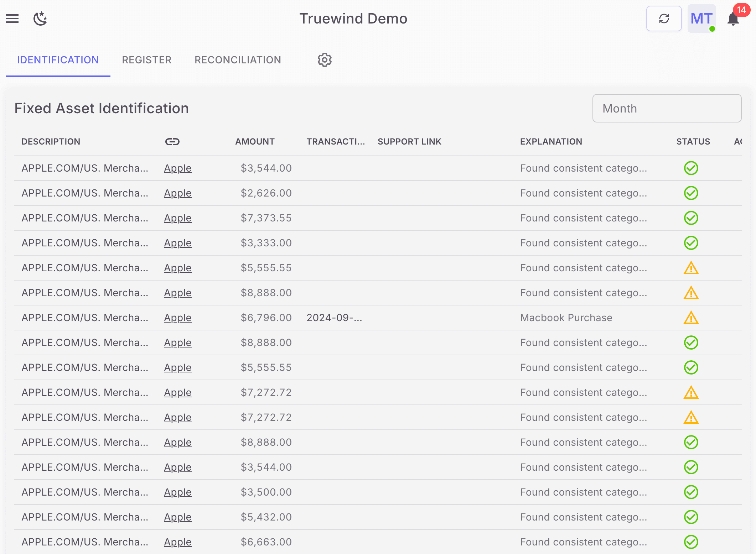The image size is (756, 554).
Task: Open notifications bell with 14 badge
Action: (x=733, y=19)
